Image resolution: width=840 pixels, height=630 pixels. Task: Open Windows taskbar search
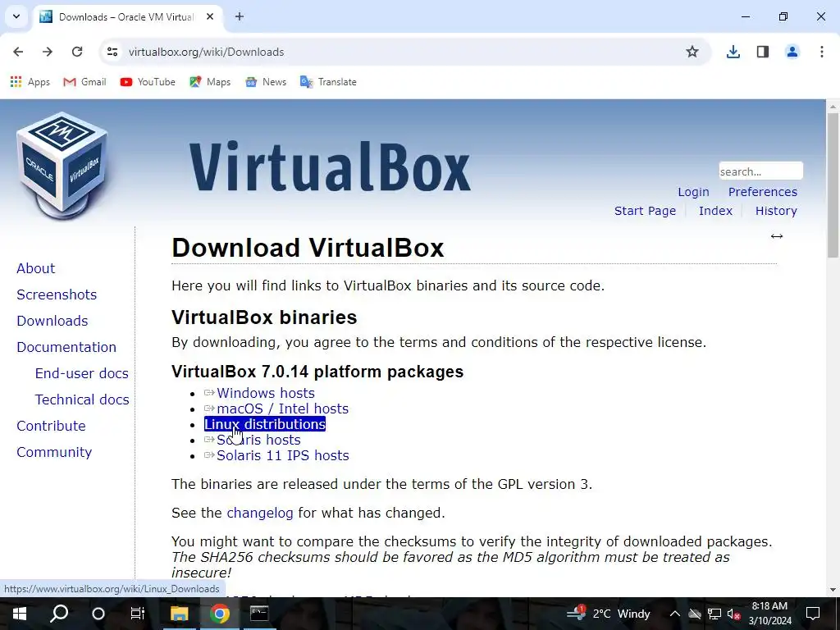pos(59,614)
